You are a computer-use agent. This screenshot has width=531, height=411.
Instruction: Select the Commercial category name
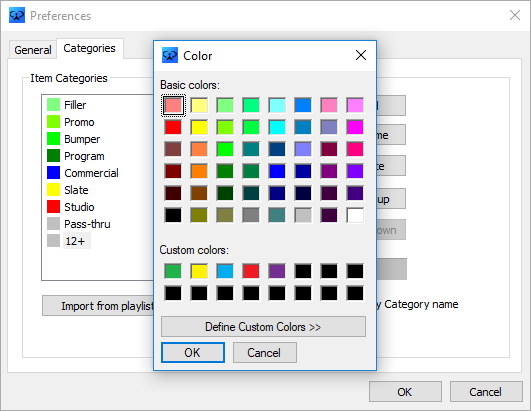[x=91, y=173]
